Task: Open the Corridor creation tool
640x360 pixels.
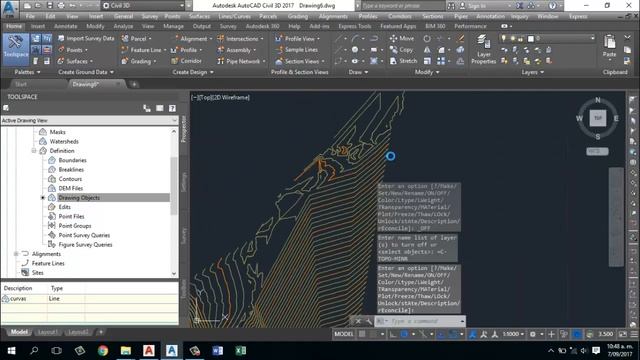Action: [x=187, y=61]
